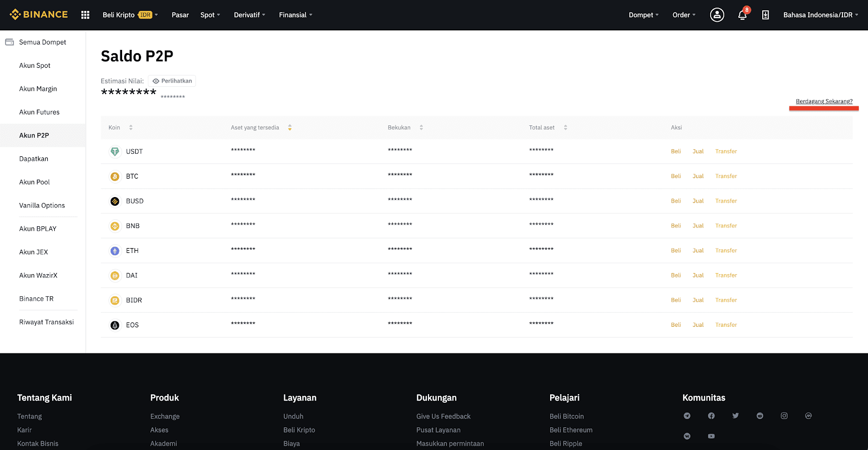The image size is (868, 450).
Task: Click the download app icon
Action: tap(765, 15)
